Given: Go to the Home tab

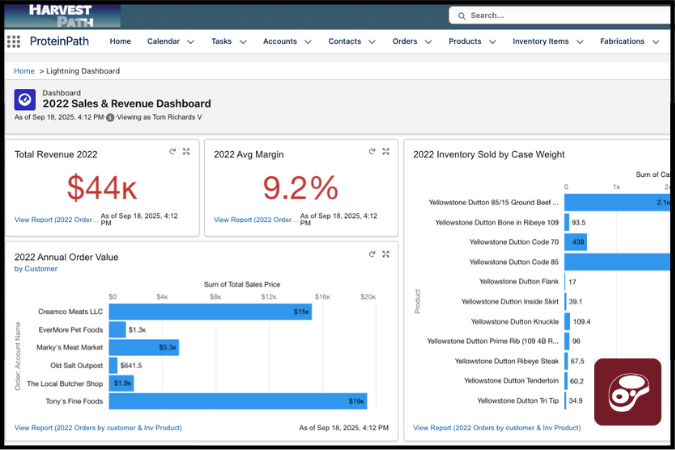Looking at the screenshot, I should pos(120,41).
